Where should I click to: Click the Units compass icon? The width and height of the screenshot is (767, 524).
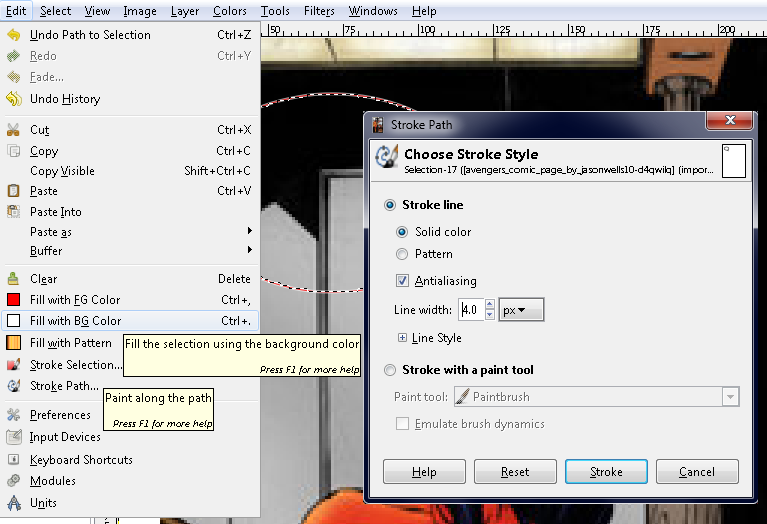(x=14, y=502)
